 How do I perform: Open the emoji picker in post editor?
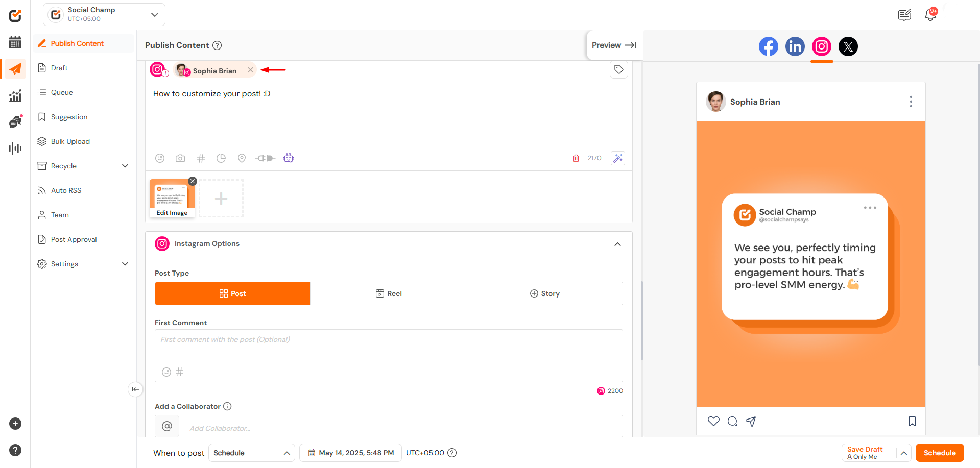[160, 158]
